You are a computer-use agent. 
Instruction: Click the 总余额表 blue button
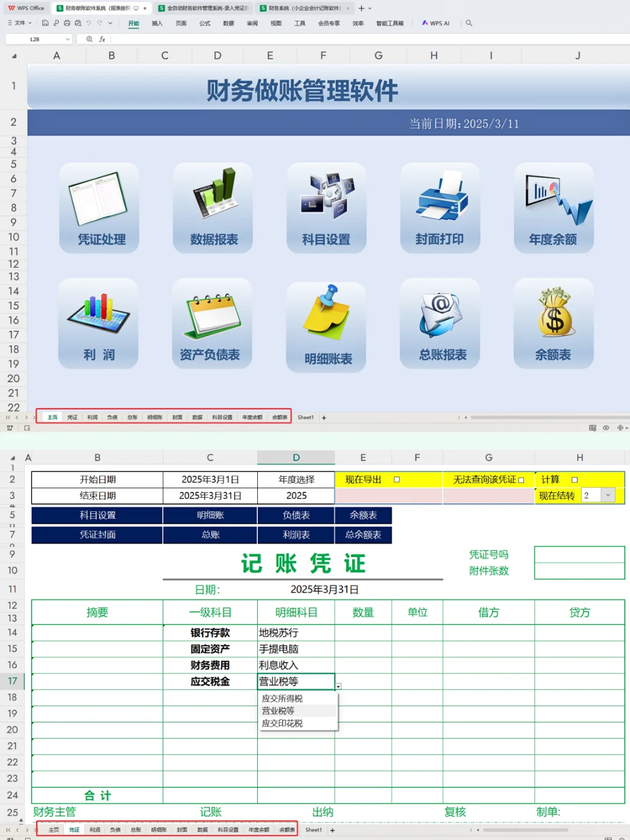pyautogui.click(x=363, y=535)
